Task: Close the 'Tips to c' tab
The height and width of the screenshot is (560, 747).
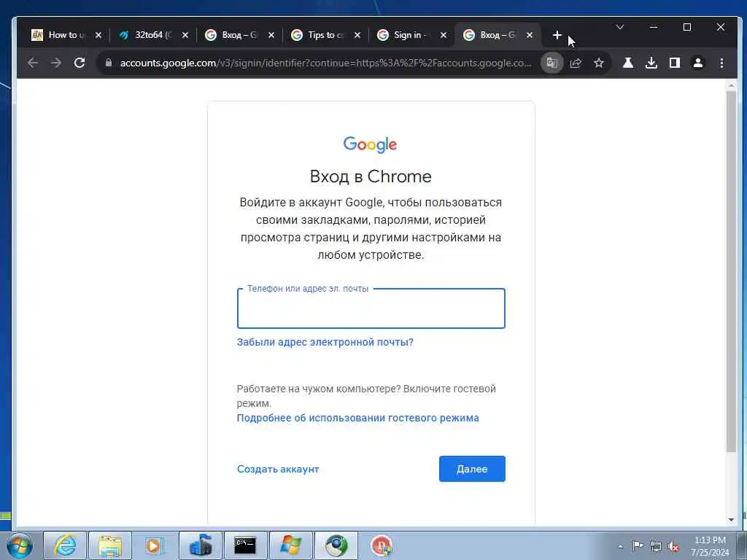Action: point(357,35)
